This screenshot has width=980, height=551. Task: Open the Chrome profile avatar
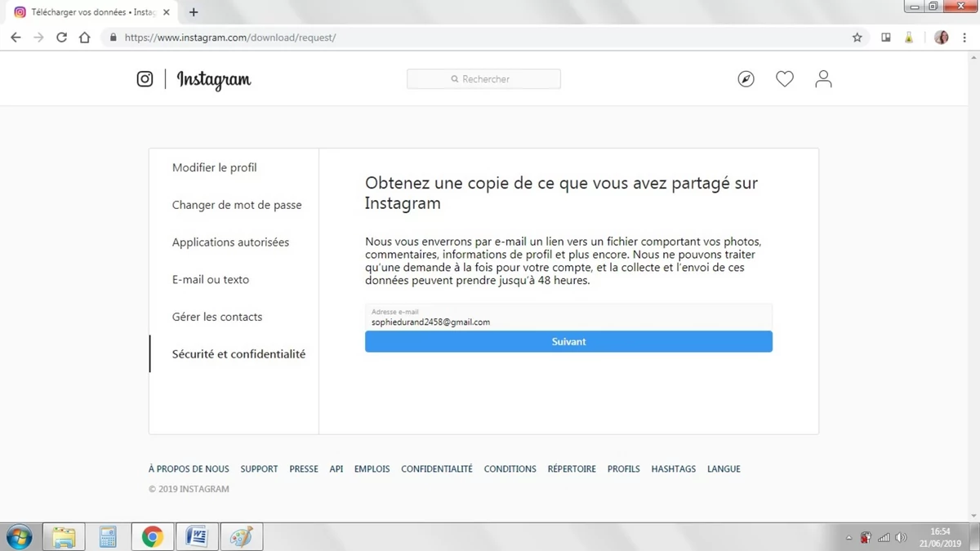pyautogui.click(x=942, y=38)
